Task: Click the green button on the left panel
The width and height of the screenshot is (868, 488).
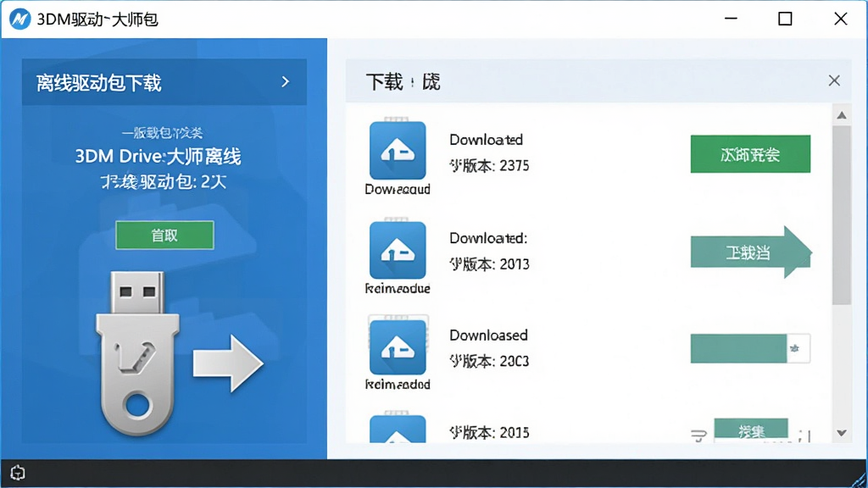Action: pos(164,236)
